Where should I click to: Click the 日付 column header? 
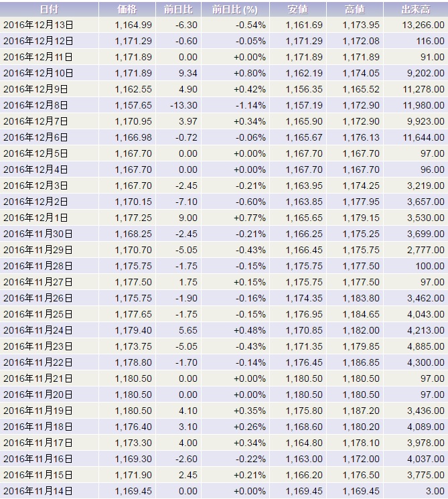(x=49, y=9)
